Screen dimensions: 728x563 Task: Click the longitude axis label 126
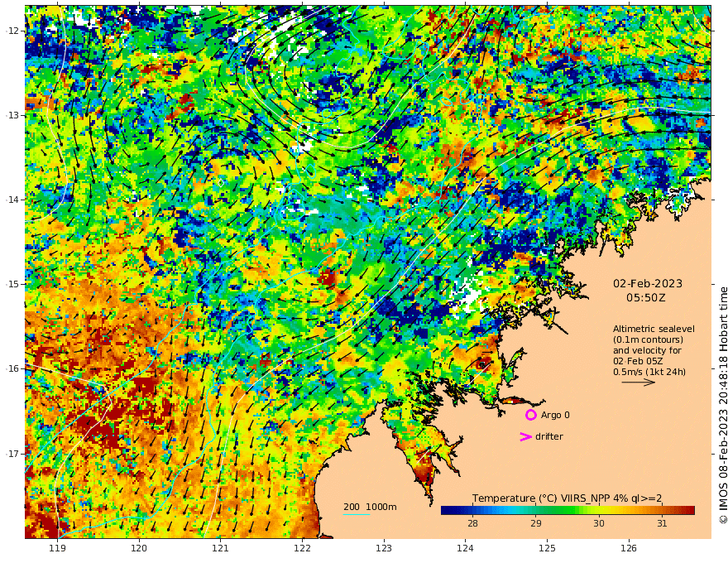[629, 548]
